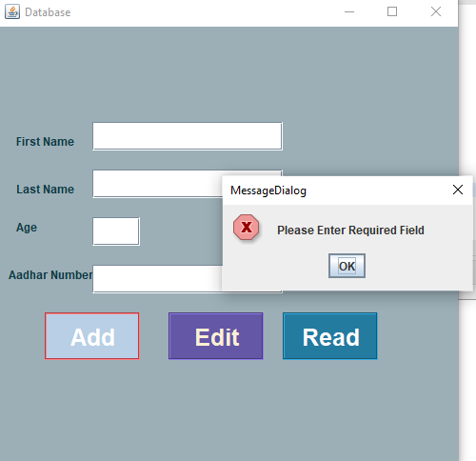The height and width of the screenshot is (461, 476).
Task: Click into the Age input box
Action: [x=116, y=231]
